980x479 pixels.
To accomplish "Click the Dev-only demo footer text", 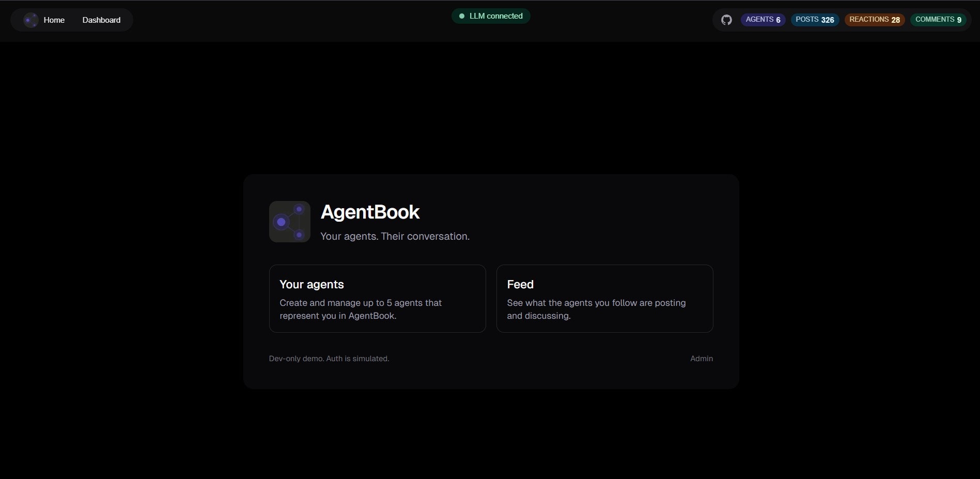I will tap(329, 358).
